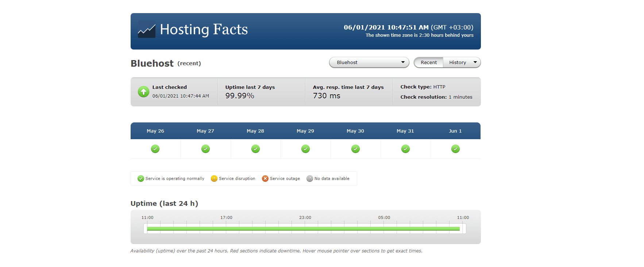Screen dimensions: 644x267
Task: Select the May 31 column header
Action: [x=405, y=131]
